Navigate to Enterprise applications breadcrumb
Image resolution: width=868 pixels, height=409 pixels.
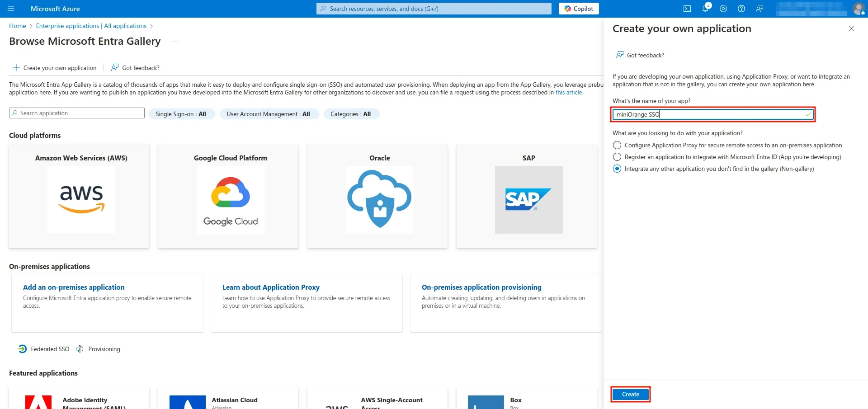91,26
